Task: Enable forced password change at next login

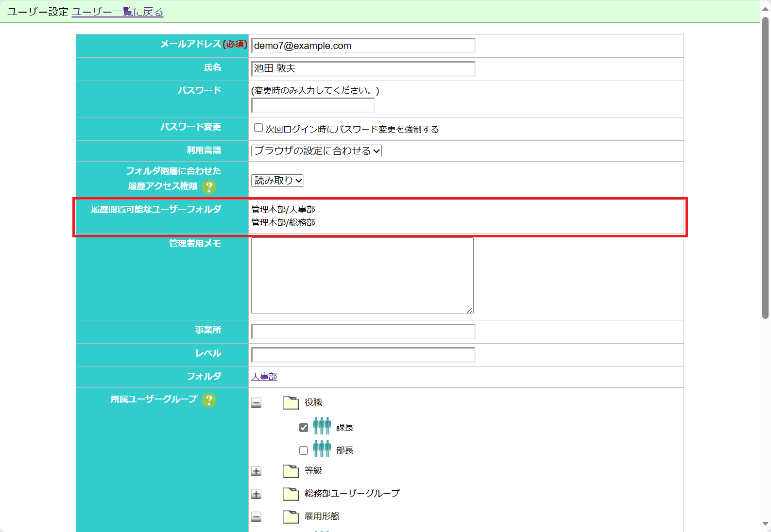Action: coord(258,128)
